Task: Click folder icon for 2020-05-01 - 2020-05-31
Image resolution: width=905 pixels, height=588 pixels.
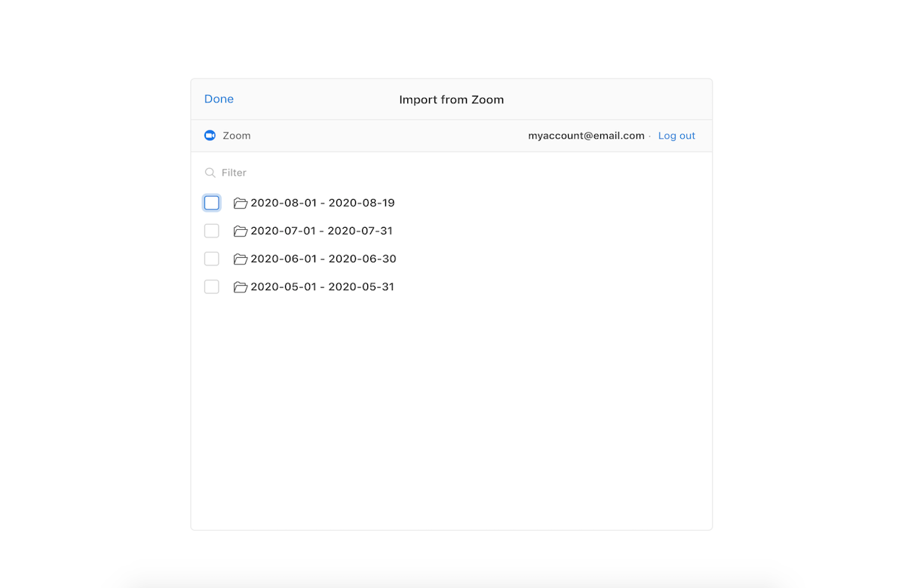Action: pyautogui.click(x=241, y=286)
